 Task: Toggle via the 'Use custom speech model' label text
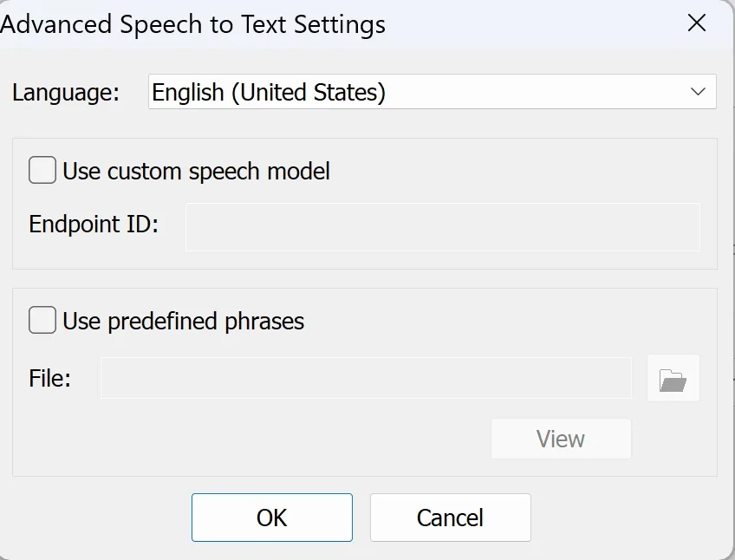(x=196, y=171)
